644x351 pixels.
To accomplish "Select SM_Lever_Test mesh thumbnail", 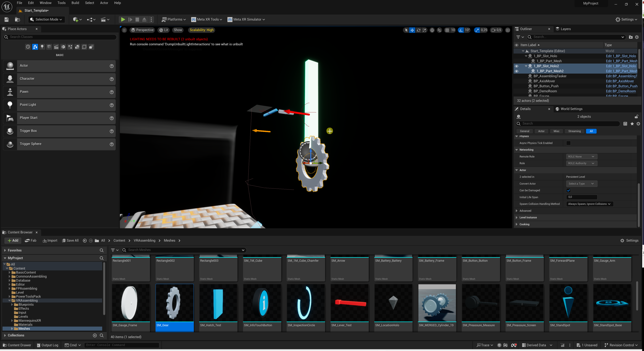I will pos(349,303).
